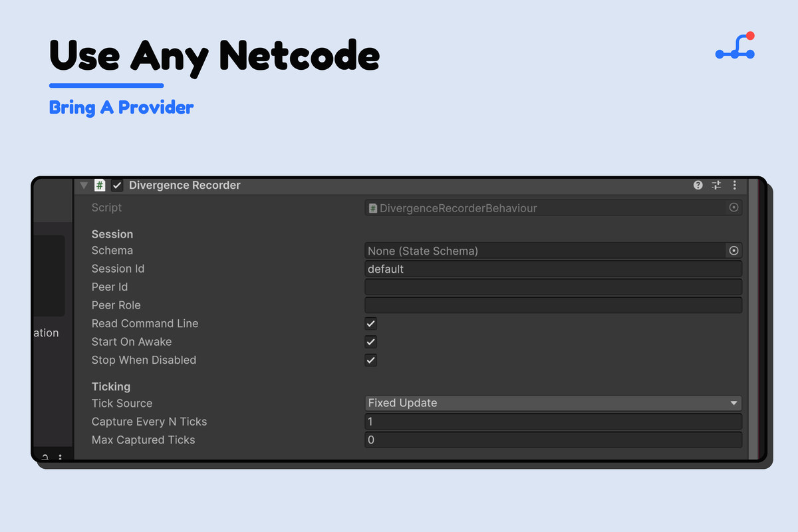The width and height of the screenshot is (798, 532).
Task: Click the Ticking section header
Action: tap(111, 386)
